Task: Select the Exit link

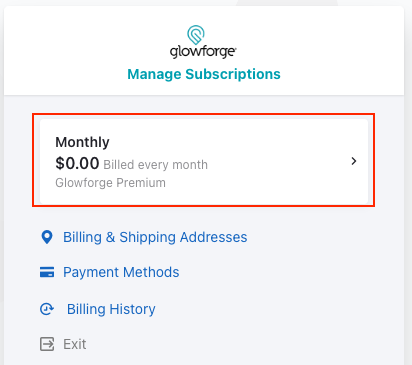Action: [x=75, y=344]
